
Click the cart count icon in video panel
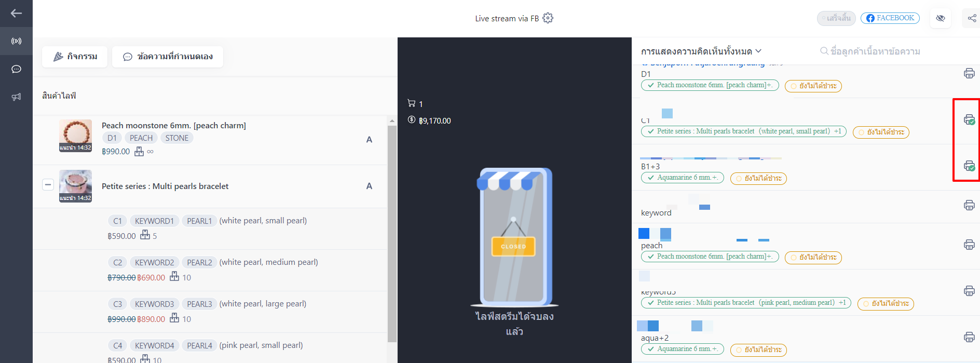pyautogui.click(x=412, y=103)
